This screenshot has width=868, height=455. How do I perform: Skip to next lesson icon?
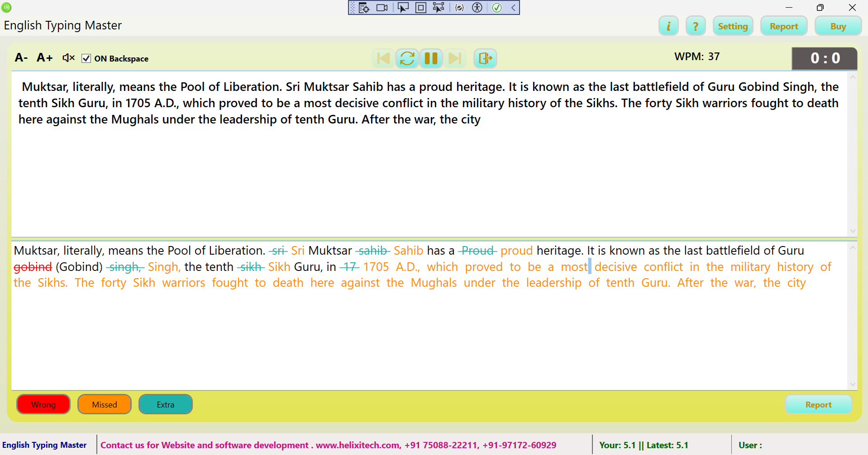coord(454,58)
